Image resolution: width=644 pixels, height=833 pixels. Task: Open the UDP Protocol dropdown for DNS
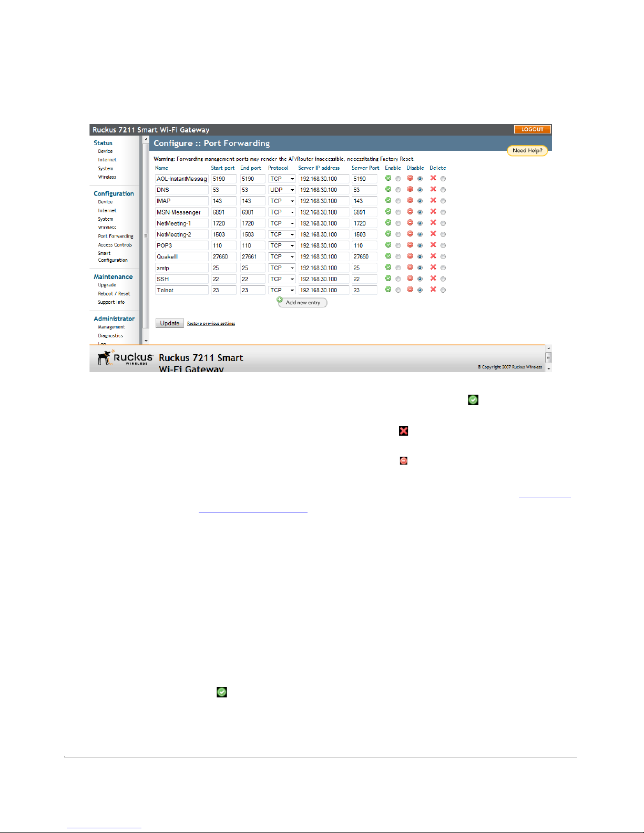[282, 190]
